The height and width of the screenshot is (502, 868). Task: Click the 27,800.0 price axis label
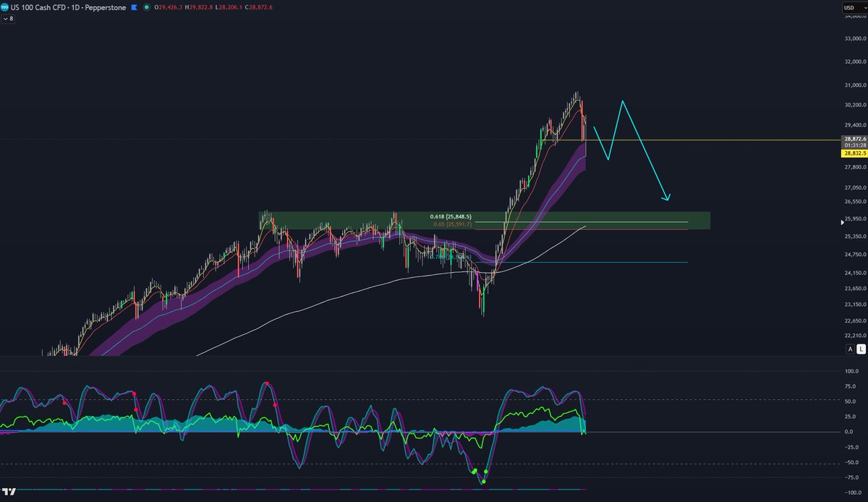[854, 167]
